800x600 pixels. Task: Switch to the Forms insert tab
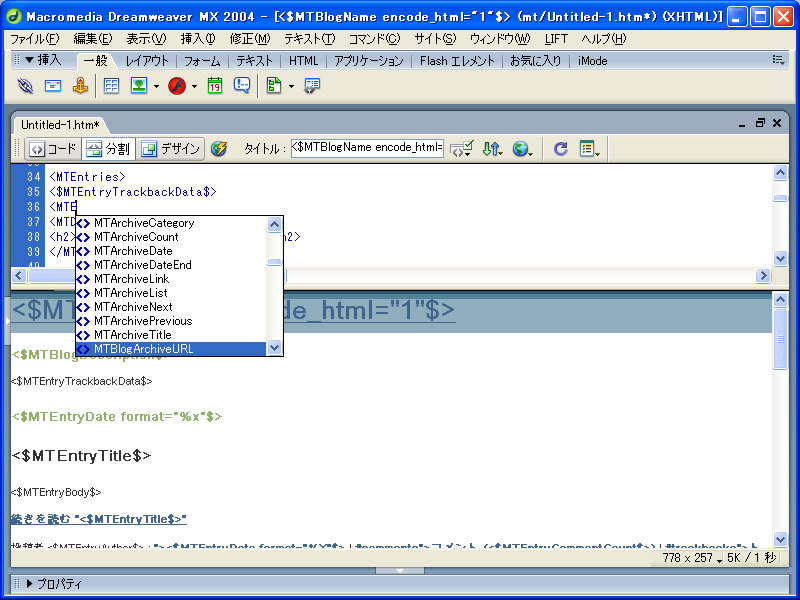(202, 61)
